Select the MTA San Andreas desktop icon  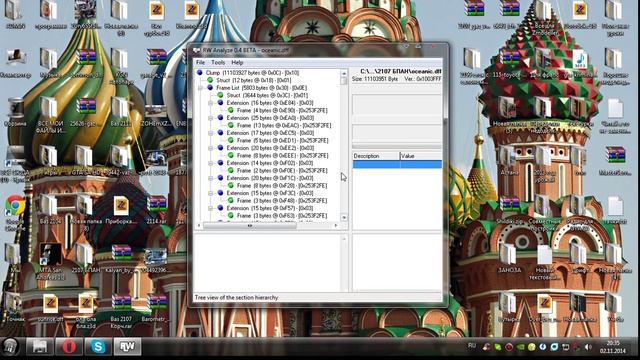click(x=50, y=261)
